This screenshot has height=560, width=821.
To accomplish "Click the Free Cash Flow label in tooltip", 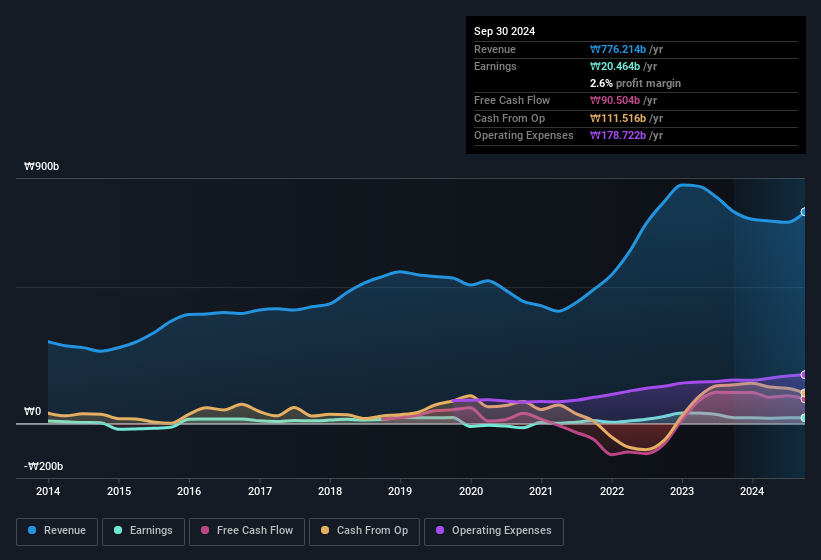I will [x=512, y=100].
